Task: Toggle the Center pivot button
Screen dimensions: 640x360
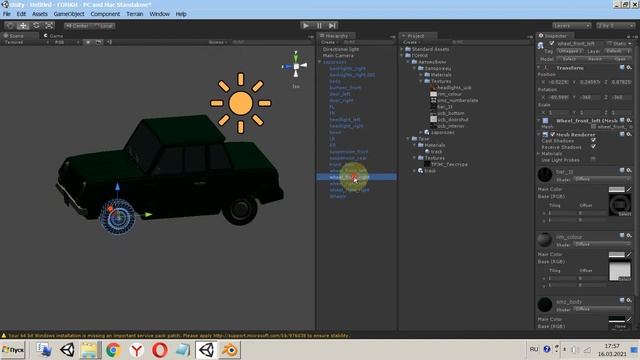Action: 77,26
